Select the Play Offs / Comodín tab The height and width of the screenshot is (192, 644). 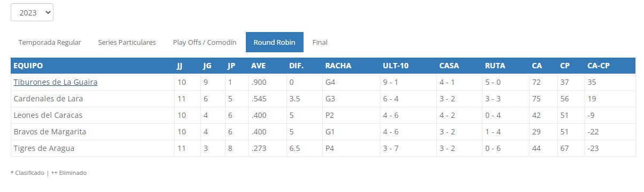click(205, 42)
